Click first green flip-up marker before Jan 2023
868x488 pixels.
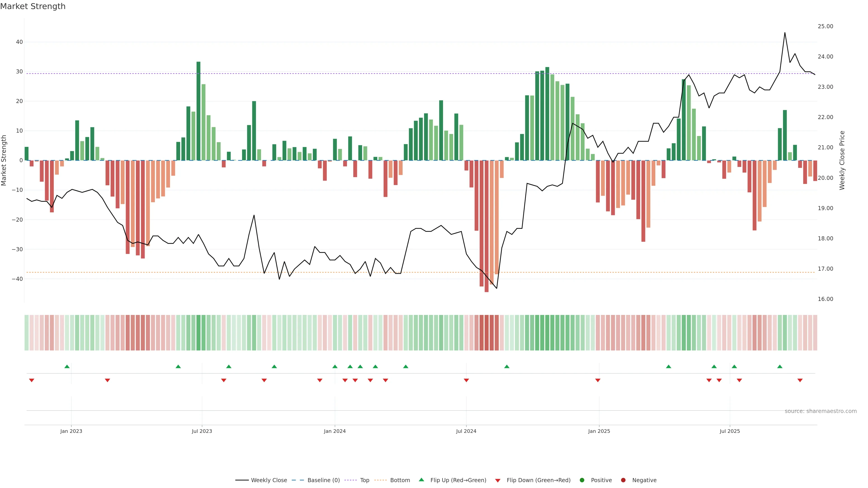pos(67,366)
